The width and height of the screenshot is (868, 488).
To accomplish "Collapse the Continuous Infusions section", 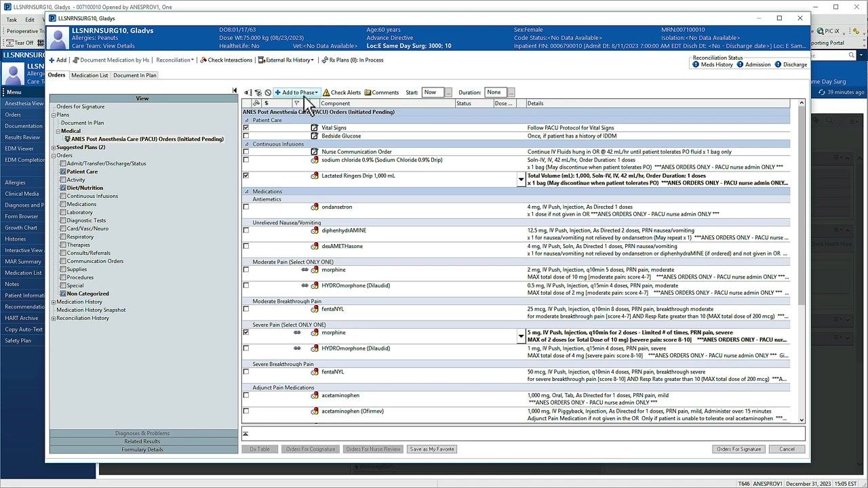I will 247,144.
